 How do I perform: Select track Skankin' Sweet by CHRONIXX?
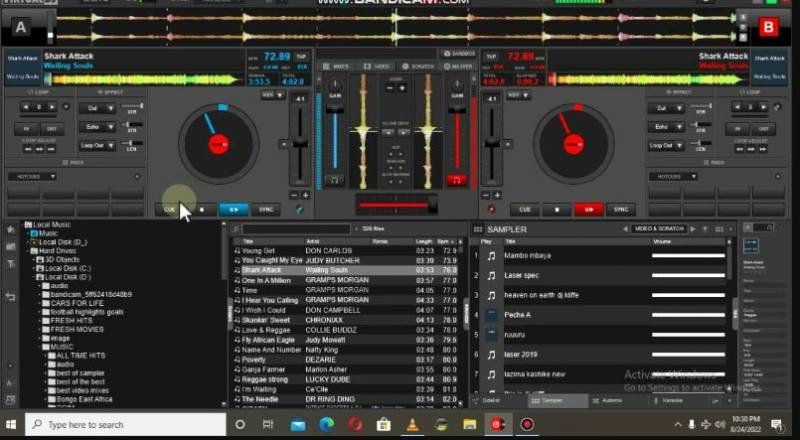tap(345, 320)
